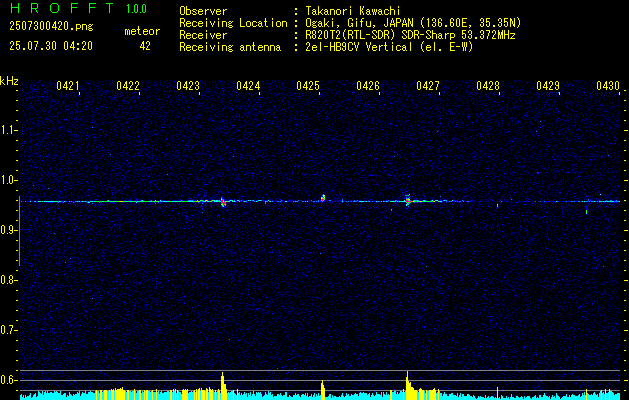
Task: Click time marker 0428
Action: tap(488, 86)
